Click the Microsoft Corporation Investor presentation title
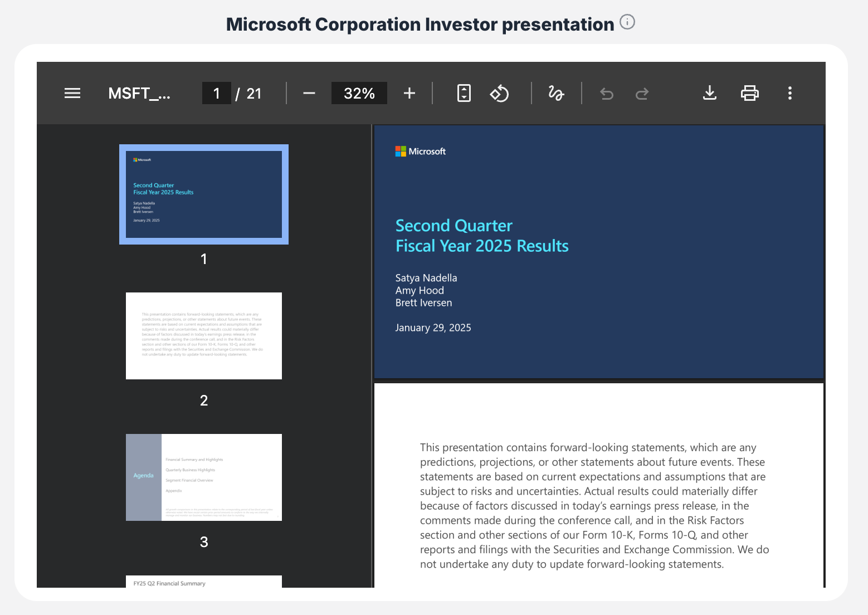Screen dimensions: 868x615 [420, 25]
